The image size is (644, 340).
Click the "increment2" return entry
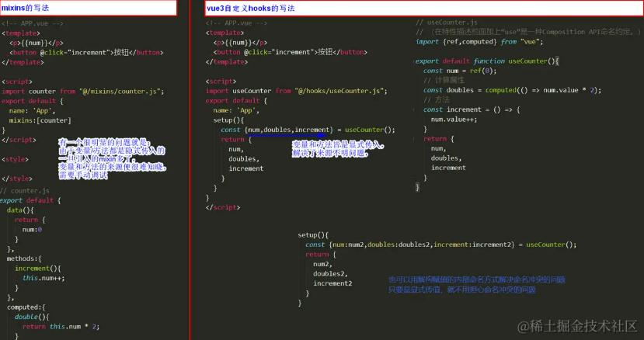click(332, 283)
